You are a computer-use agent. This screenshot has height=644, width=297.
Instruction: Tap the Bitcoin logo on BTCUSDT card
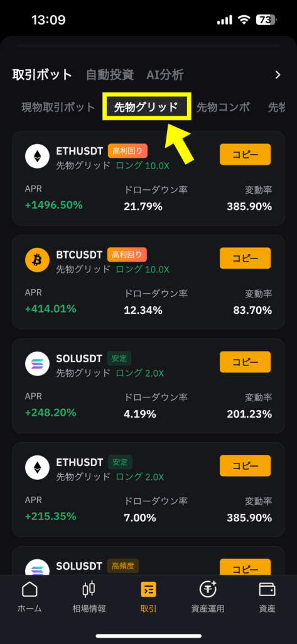click(37, 260)
